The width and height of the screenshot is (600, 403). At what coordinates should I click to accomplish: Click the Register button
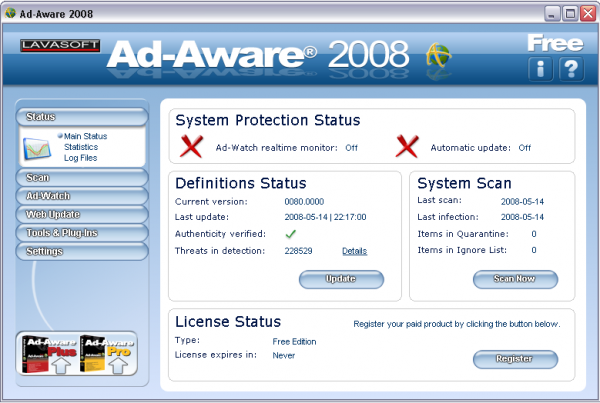tap(515, 359)
